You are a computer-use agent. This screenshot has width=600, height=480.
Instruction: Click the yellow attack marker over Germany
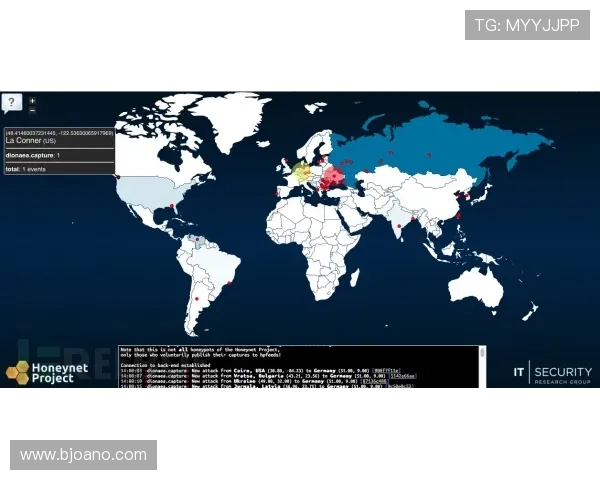pos(302,172)
